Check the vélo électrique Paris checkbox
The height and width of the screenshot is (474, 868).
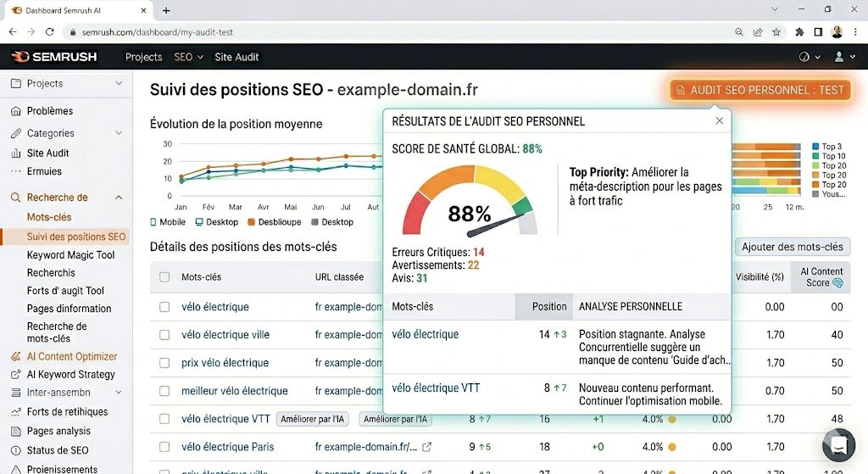coord(164,447)
